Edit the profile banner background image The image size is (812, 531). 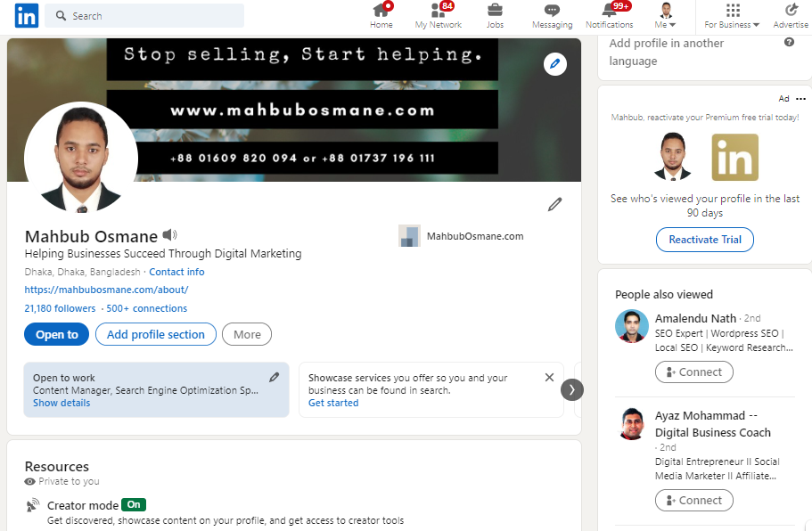tap(555, 63)
